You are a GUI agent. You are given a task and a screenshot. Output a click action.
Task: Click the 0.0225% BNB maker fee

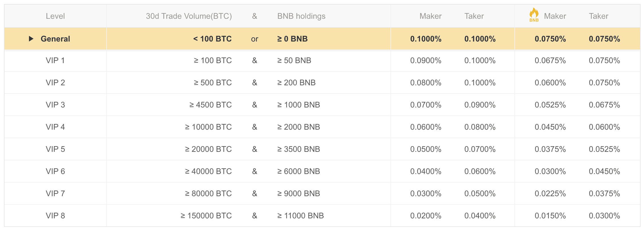(x=550, y=194)
